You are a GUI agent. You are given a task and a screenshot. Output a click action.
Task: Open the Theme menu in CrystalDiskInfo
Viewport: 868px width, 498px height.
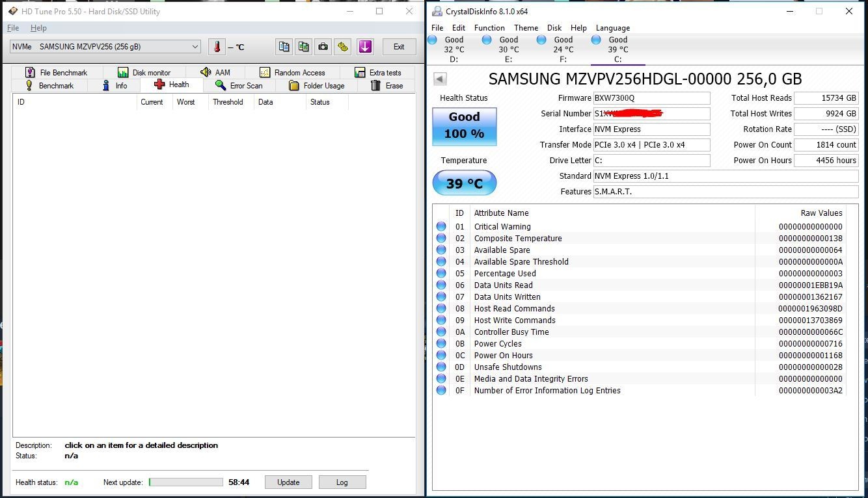point(526,28)
